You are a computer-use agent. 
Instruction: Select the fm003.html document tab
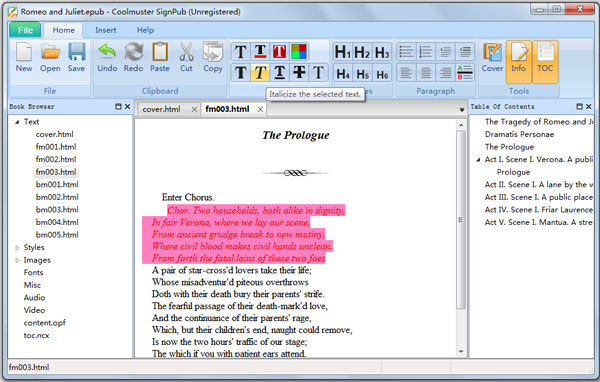click(227, 109)
